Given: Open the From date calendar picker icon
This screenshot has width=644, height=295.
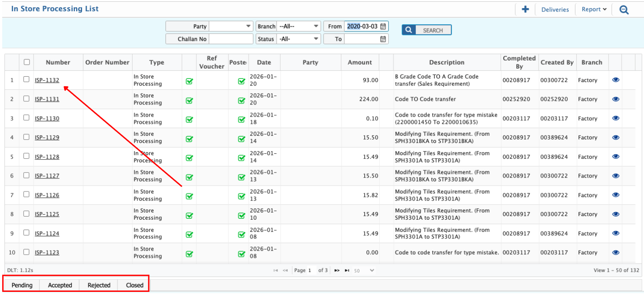Looking at the screenshot, I should pos(383,26).
